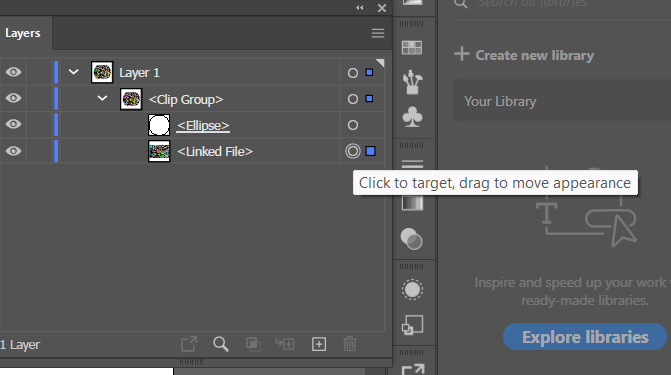This screenshot has width=671, height=375.
Task: Click the Libraries search magnifier icon
Action: (460, 3)
